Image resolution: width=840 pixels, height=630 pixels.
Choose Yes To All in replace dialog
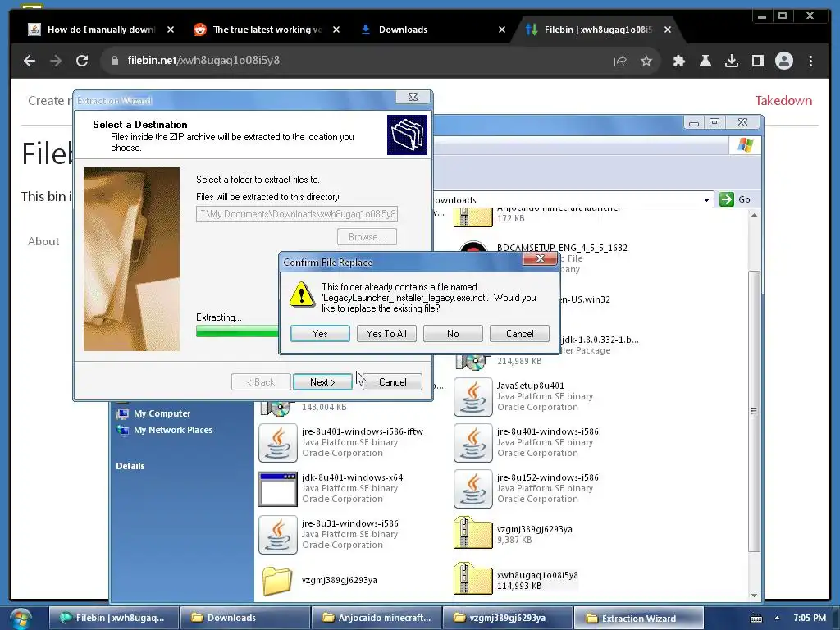386,333
